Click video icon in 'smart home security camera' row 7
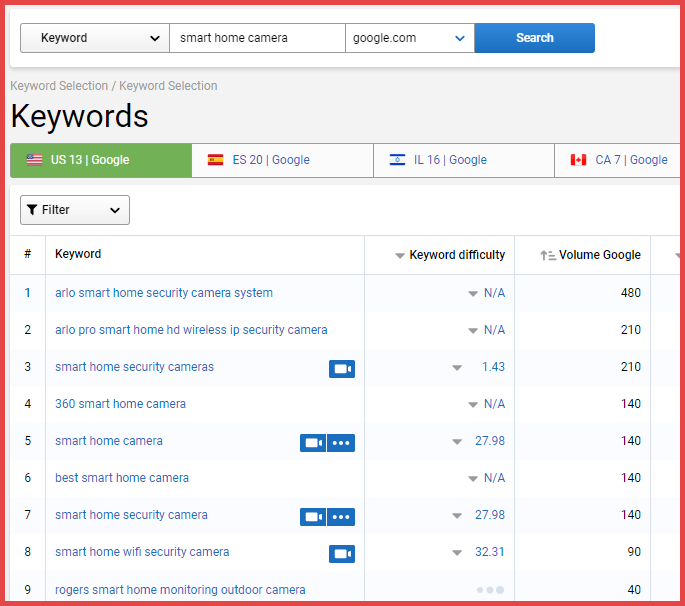 pyautogui.click(x=313, y=517)
